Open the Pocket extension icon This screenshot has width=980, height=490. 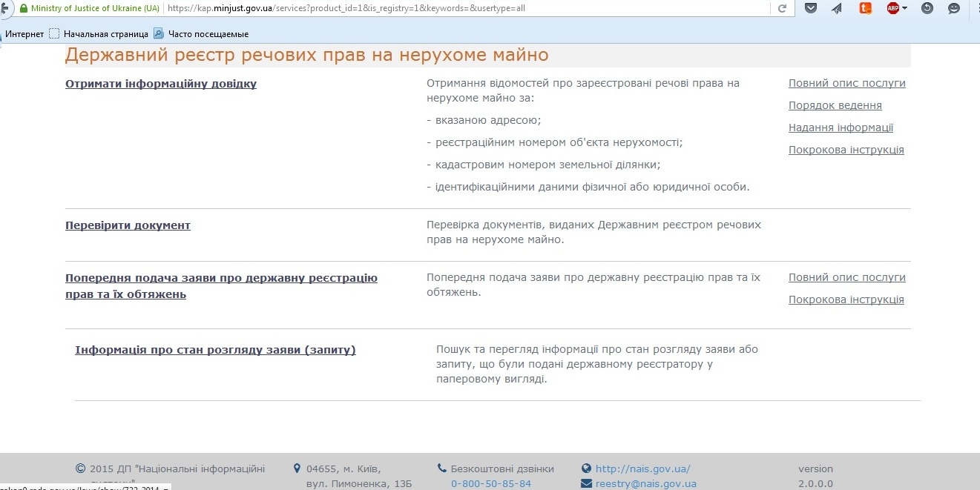(x=811, y=9)
